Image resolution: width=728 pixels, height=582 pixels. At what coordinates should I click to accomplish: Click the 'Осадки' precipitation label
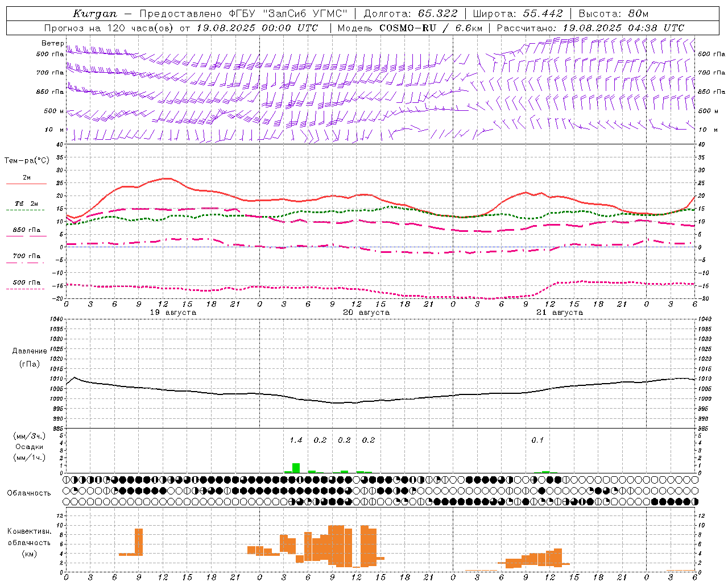pos(29,447)
